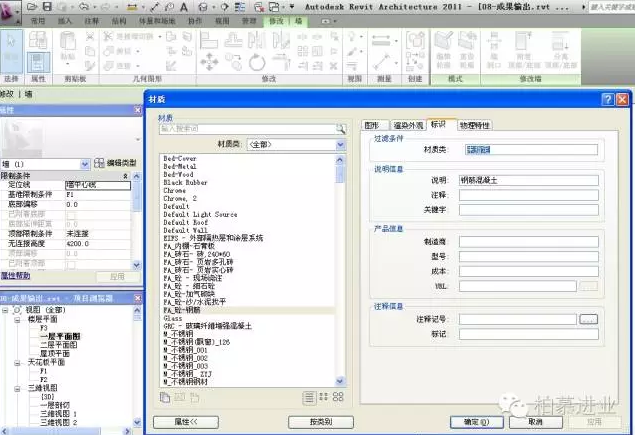The height and width of the screenshot is (435, 635).
Task: Open the wall type selector dropdown
Action: click(x=85, y=163)
